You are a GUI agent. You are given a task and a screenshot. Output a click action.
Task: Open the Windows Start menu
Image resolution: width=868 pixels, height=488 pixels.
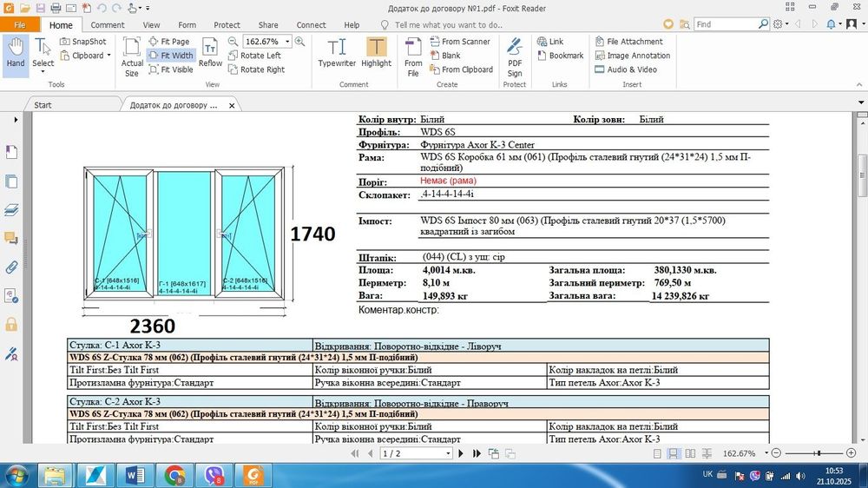[x=16, y=476]
